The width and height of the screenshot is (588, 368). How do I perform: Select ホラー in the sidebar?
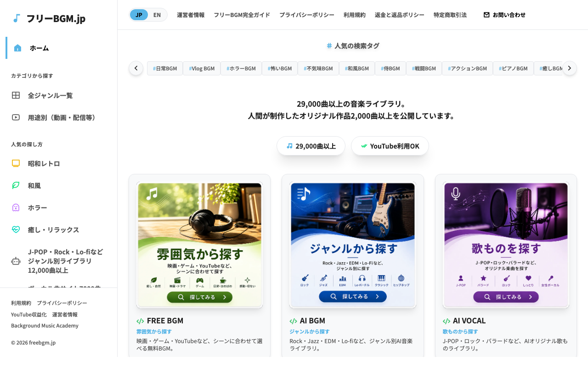[58, 207]
